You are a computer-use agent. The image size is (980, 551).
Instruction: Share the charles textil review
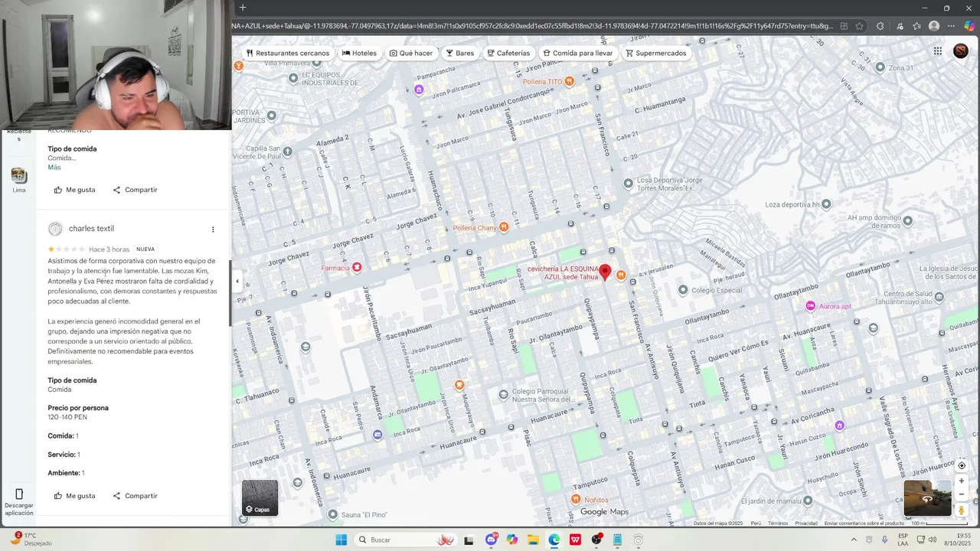tap(135, 496)
